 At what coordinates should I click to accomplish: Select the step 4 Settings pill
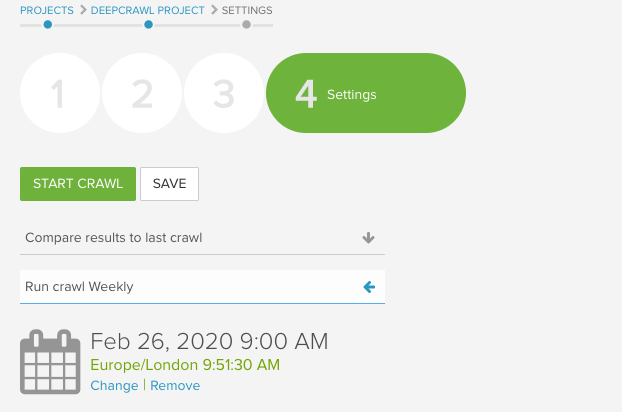366,94
